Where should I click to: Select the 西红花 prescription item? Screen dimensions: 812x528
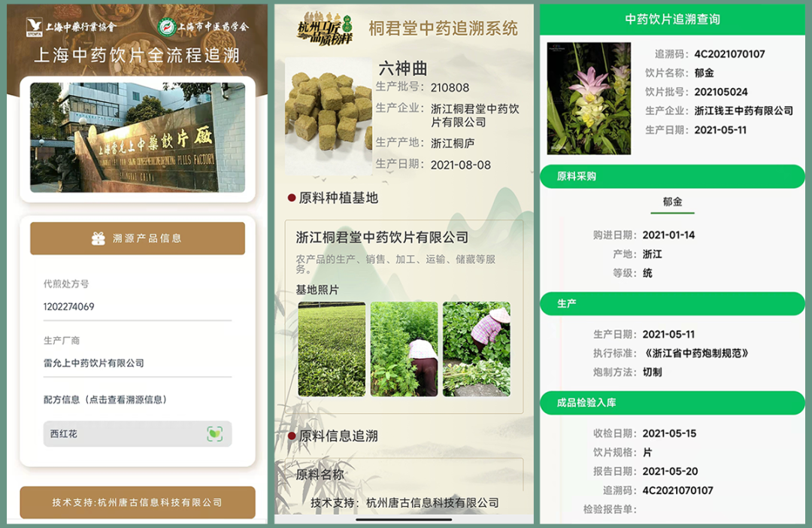[x=138, y=434]
